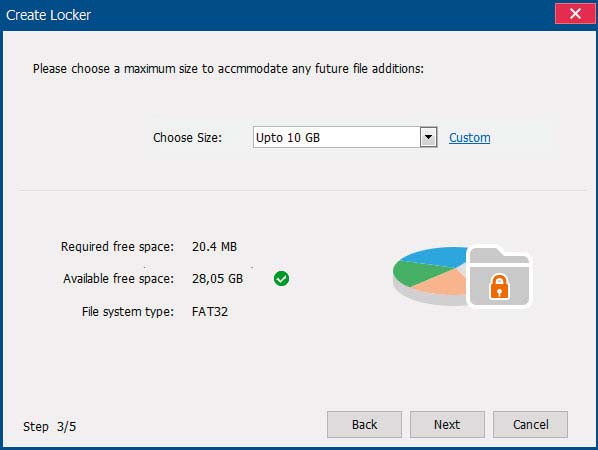This screenshot has height=450, width=598.
Task: Cancel the locker creation
Action: pyautogui.click(x=530, y=424)
